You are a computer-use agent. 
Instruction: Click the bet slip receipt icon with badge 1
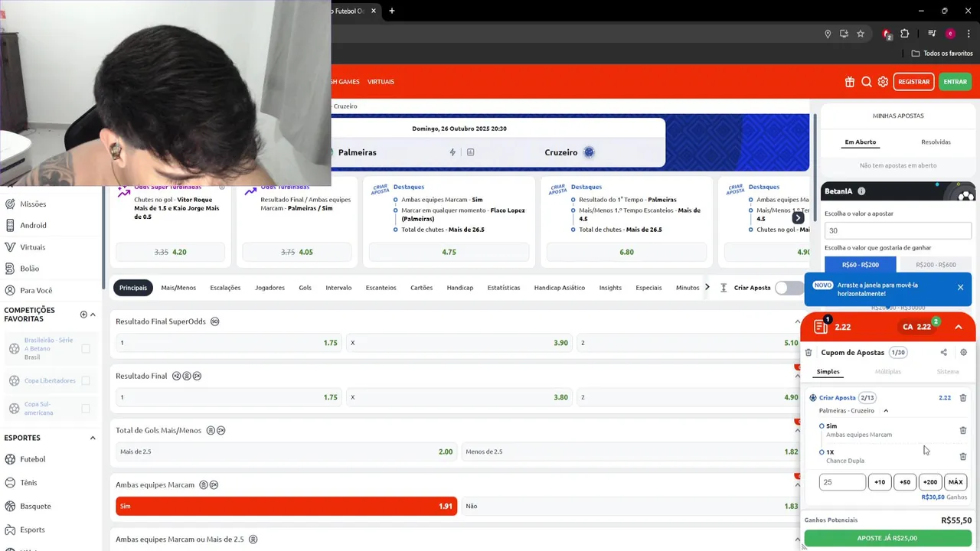click(821, 327)
